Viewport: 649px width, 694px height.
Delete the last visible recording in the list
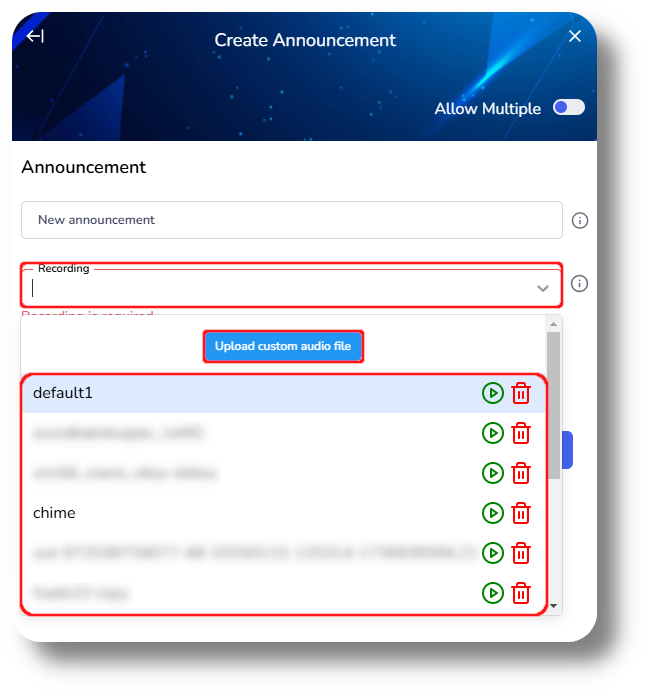pyautogui.click(x=521, y=593)
